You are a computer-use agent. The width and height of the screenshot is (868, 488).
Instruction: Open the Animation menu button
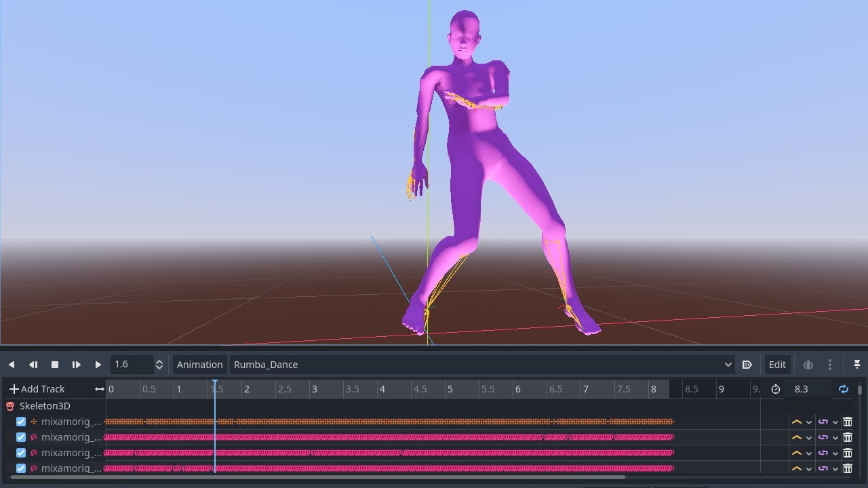199,365
